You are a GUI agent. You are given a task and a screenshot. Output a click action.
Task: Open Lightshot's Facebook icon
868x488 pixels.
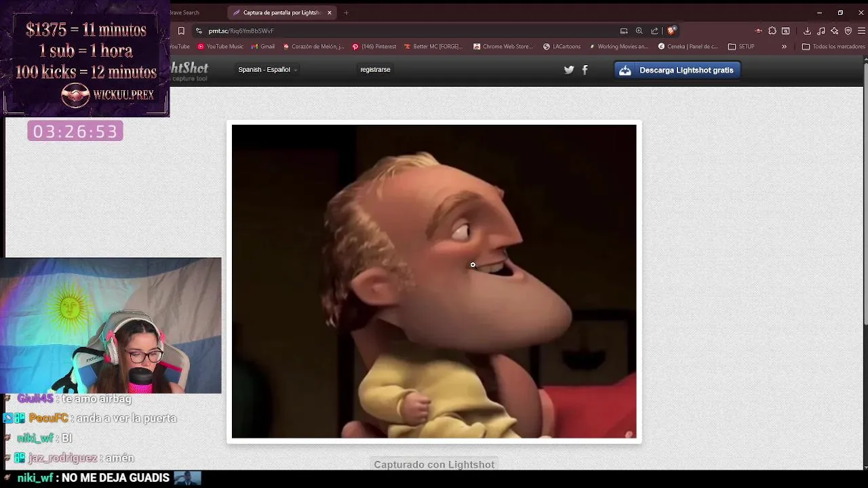click(585, 69)
